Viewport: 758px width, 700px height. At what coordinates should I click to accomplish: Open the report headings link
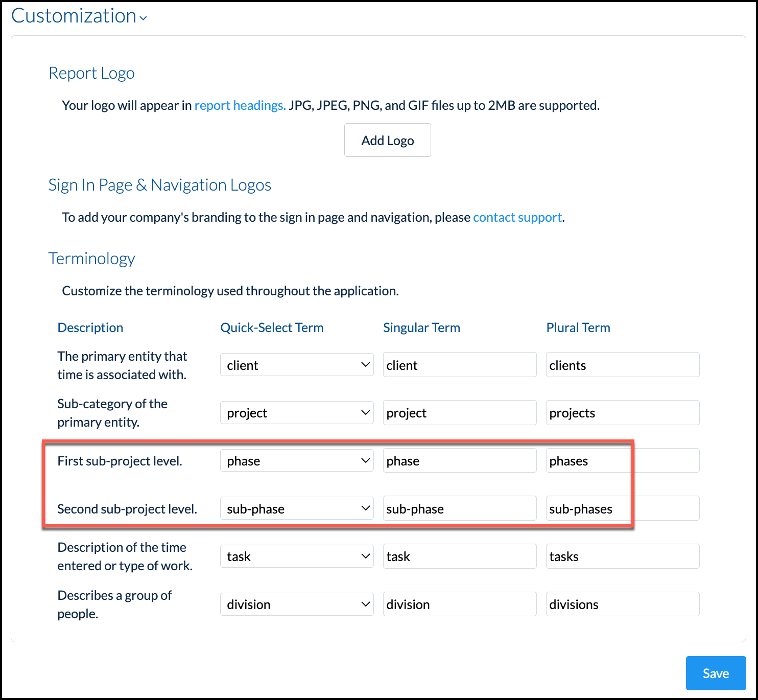[239, 105]
